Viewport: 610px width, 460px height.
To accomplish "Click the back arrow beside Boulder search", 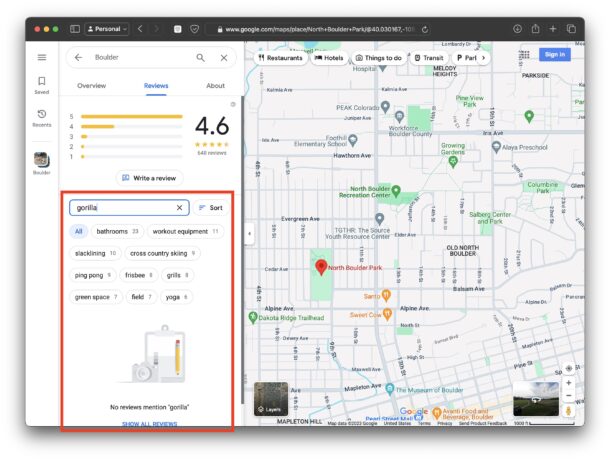I will 79,58.
